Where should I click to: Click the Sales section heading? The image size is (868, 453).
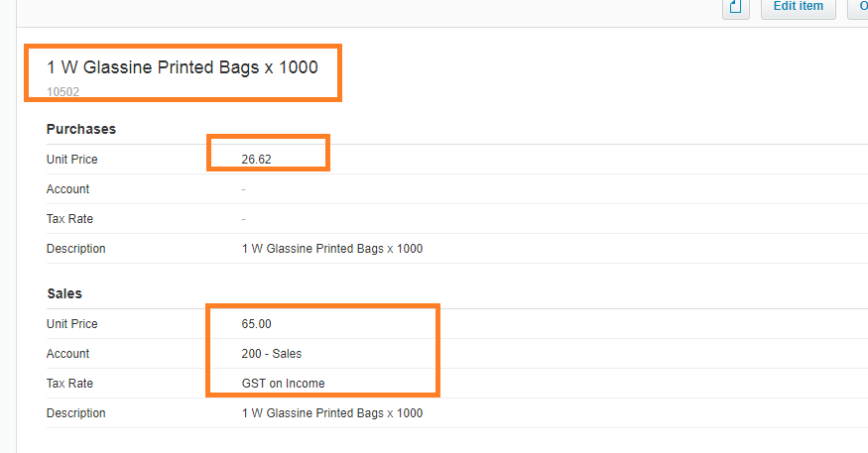(x=64, y=293)
